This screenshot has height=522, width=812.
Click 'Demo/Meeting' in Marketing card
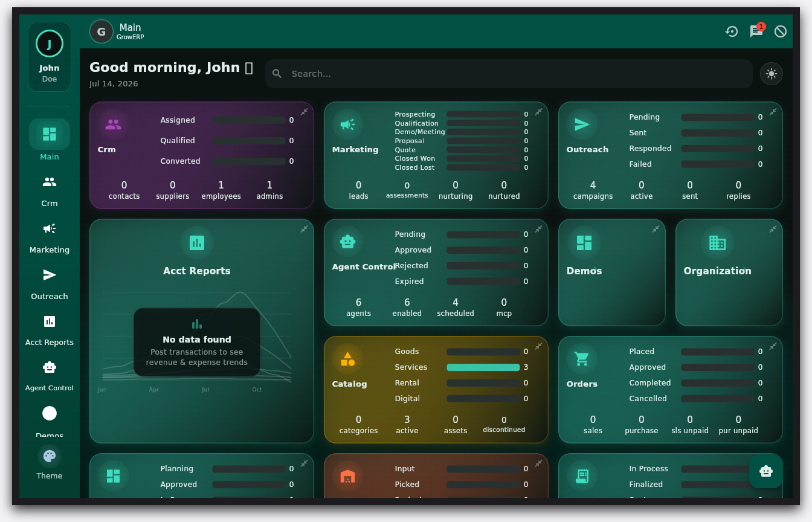(420, 132)
